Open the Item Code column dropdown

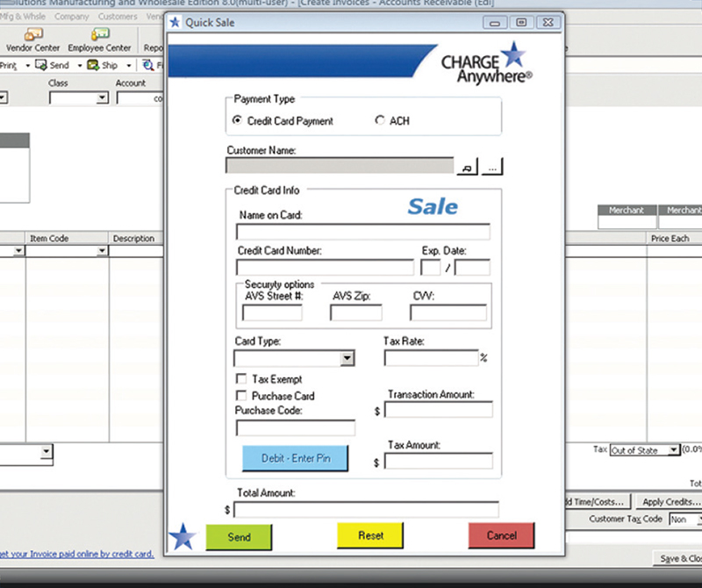[x=102, y=251]
